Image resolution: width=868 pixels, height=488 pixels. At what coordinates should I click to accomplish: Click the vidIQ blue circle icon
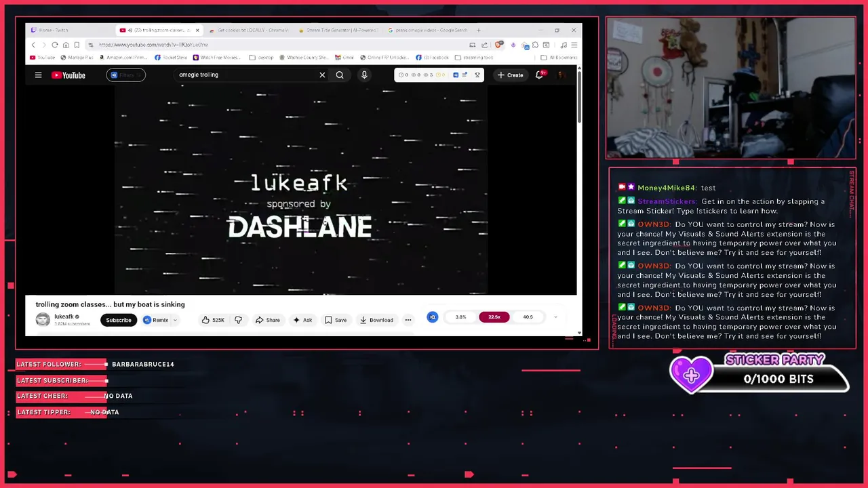tap(433, 317)
